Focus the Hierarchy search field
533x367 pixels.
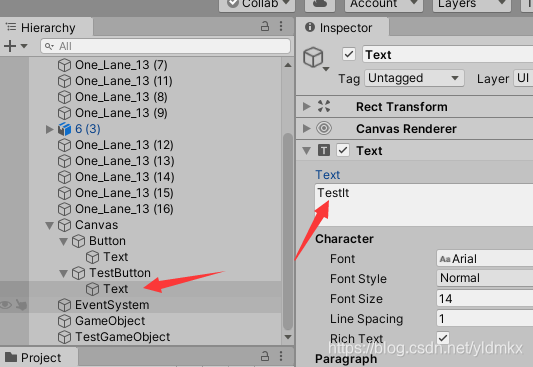click(166, 46)
